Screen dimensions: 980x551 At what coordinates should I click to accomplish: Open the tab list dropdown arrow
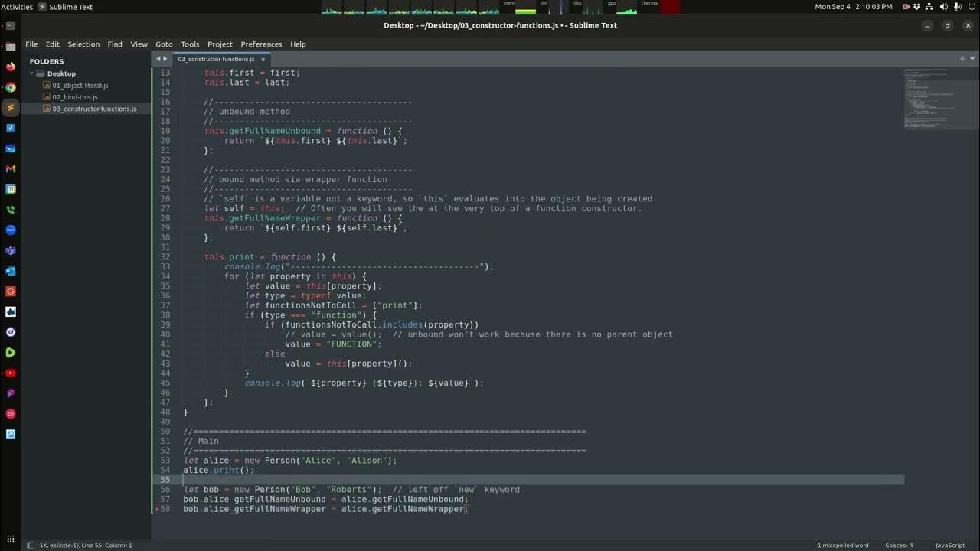pyautogui.click(x=972, y=59)
